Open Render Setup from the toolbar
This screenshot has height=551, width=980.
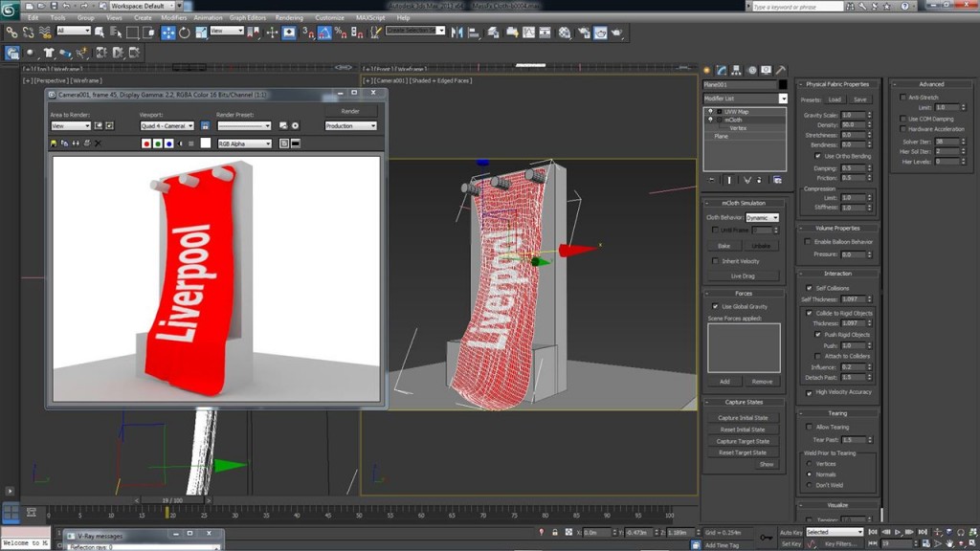pos(584,33)
